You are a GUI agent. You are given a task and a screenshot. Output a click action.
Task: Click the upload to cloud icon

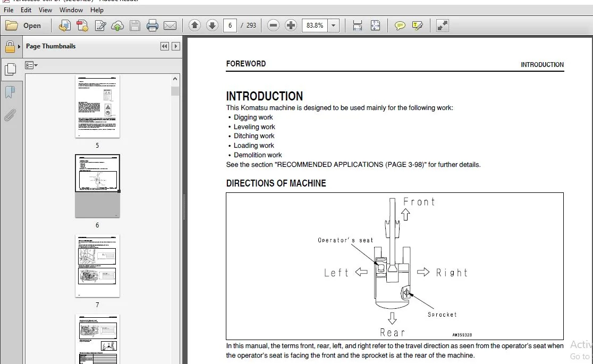tap(117, 26)
